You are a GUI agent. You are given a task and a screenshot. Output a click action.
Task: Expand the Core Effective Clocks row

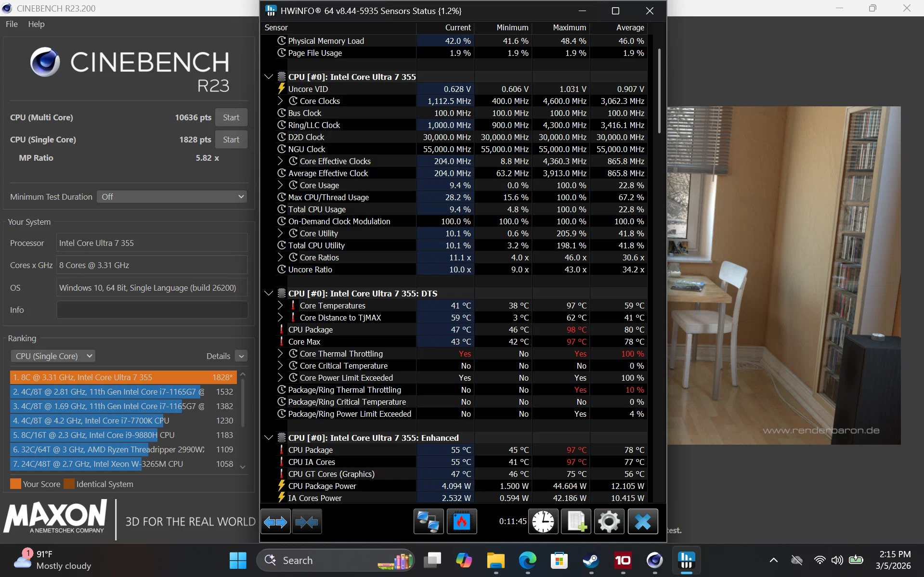click(x=280, y=161)
